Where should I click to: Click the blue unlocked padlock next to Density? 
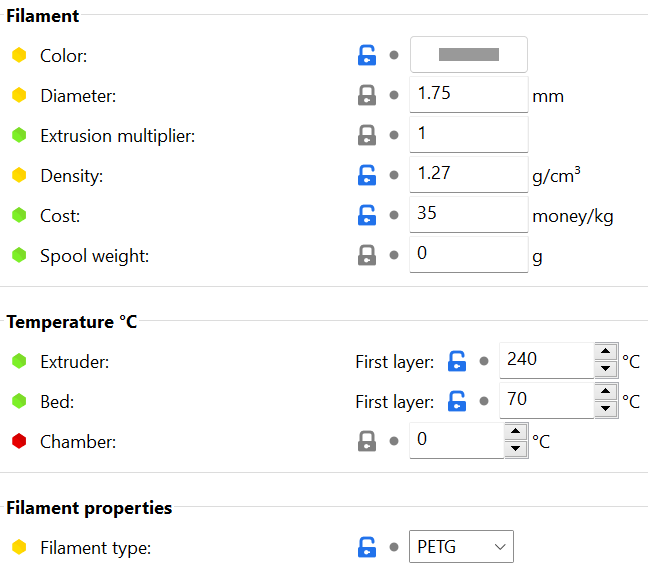(x=367, y=175)
